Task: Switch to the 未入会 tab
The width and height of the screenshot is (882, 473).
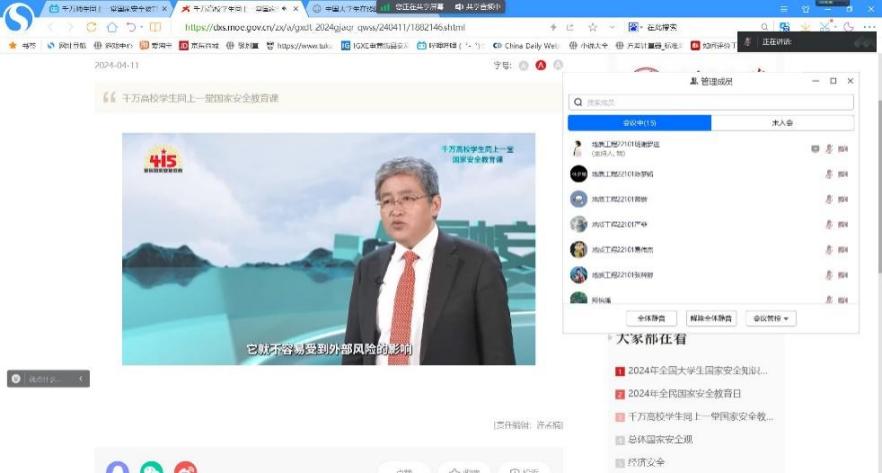Action: (782, 123)
